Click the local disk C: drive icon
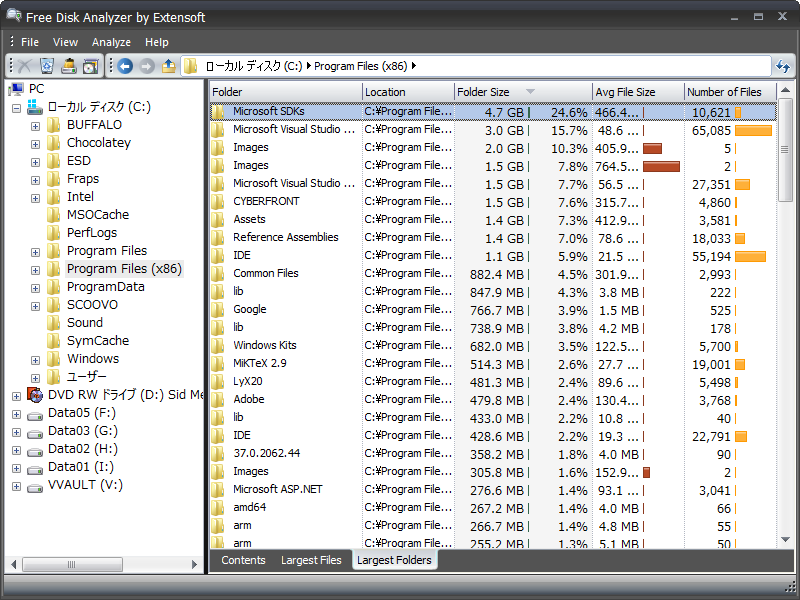The width and height of the screenshot is (800, 600). point(35,107)
